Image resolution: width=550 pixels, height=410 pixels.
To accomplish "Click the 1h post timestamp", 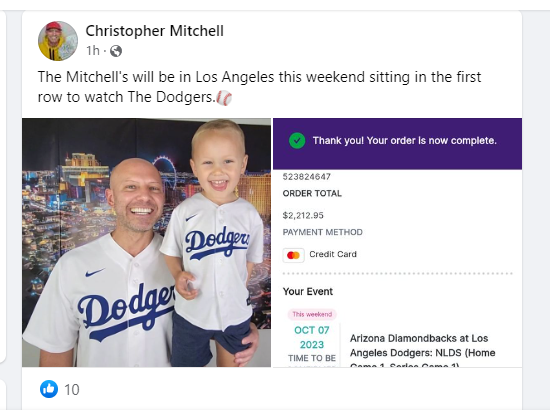I will tap(93, 51).
